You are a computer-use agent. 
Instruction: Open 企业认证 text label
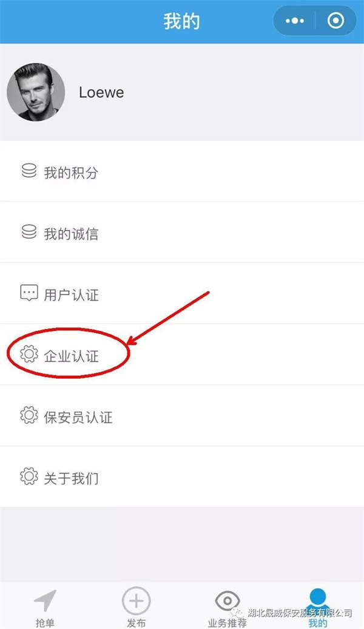click(71, 356)
